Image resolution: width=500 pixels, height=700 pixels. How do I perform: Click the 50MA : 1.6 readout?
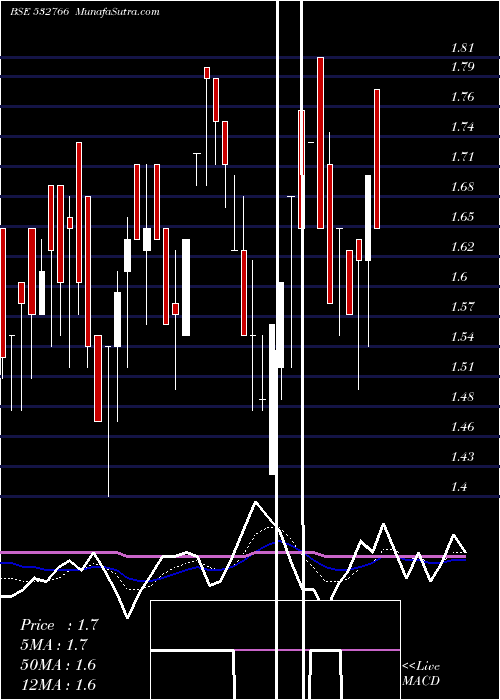click(58, 665)
